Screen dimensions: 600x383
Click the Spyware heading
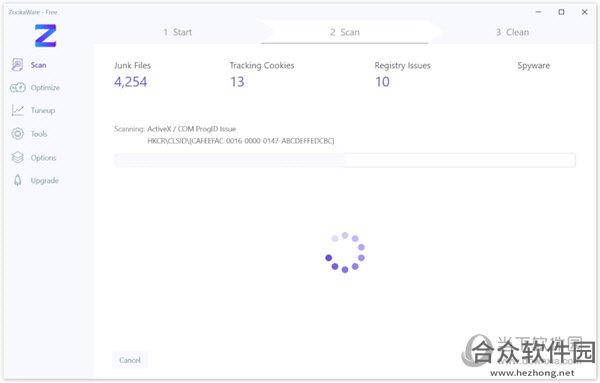(x=533, y=65)
